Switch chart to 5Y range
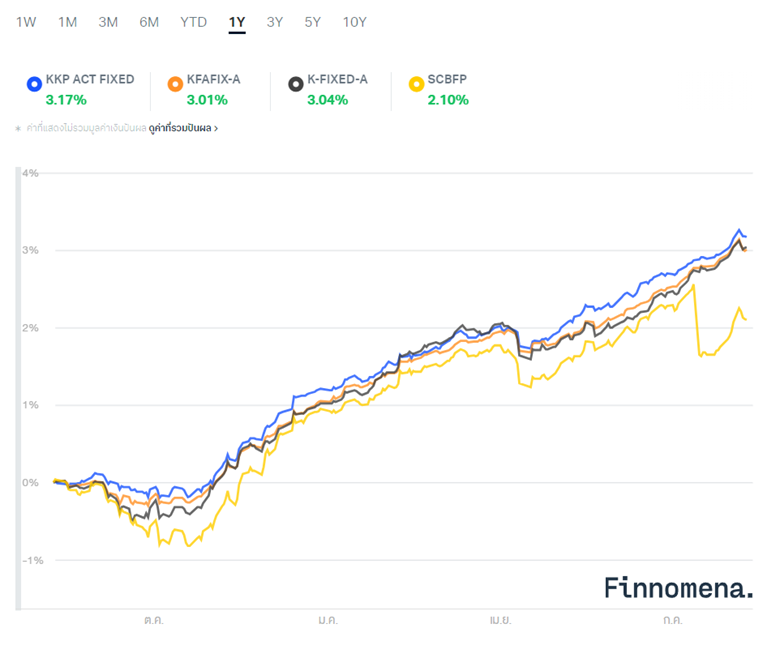 (313, 22)
